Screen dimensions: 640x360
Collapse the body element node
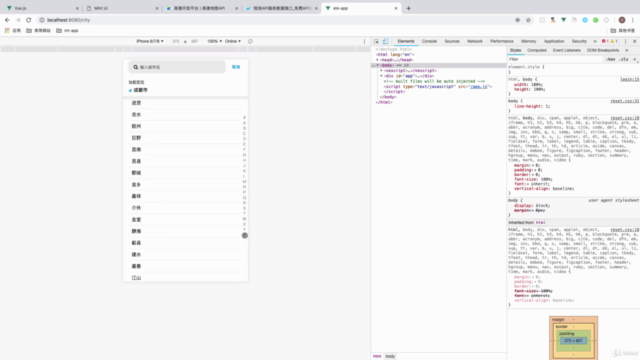(378, 65)
